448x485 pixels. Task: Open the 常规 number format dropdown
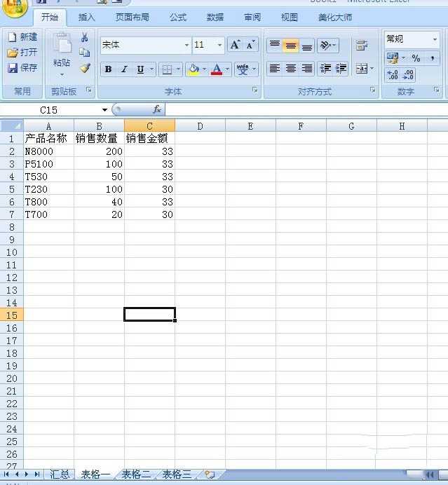click(435, 39)
